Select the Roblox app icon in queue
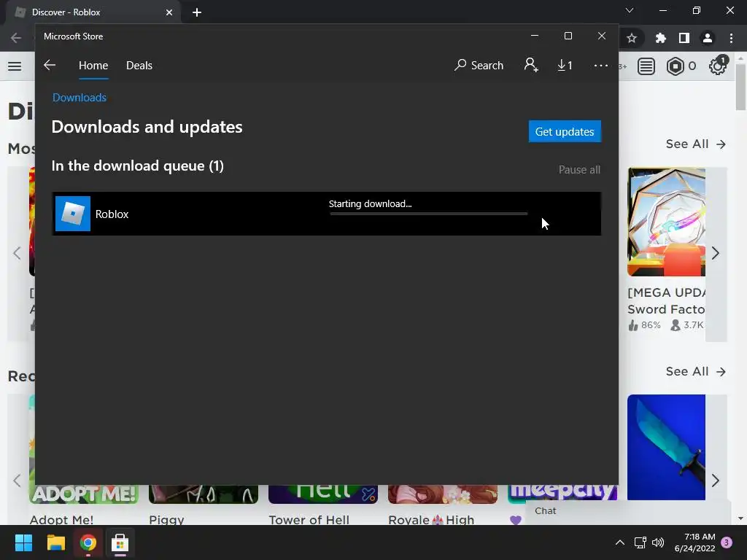This screenshot has height=560, width=747. click(x=73, y=214)
